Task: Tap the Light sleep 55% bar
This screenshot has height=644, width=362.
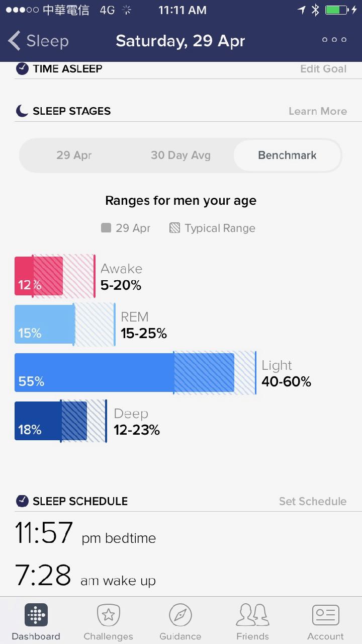Action: coord(124,373)
